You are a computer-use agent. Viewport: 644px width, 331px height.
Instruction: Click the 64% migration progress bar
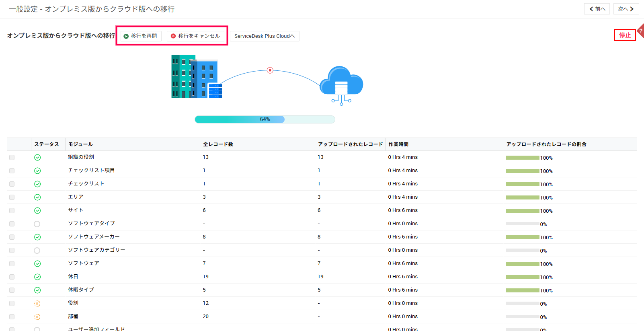pyautogui.click(x=265, y=119)
